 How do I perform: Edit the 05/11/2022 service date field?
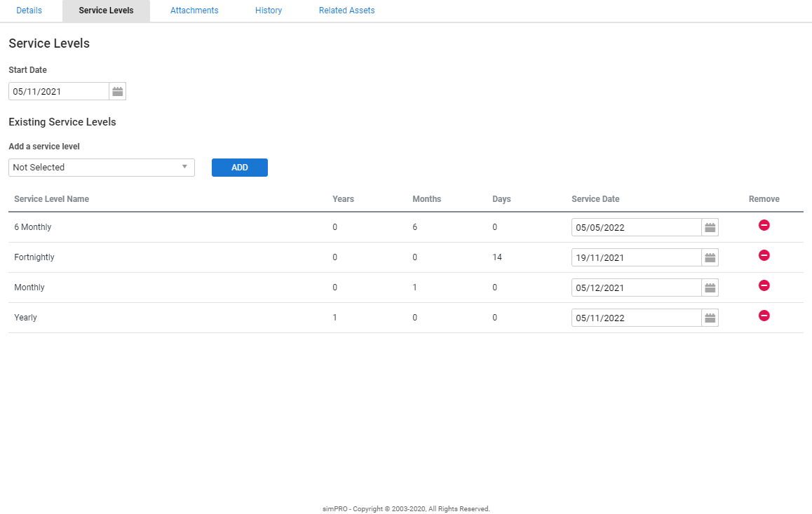(x=637, y=318)
